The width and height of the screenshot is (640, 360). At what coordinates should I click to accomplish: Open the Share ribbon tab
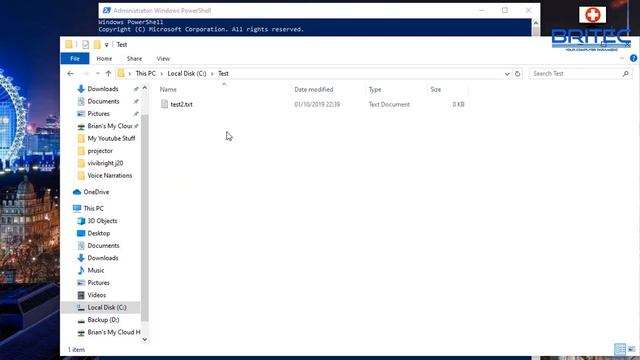[134, 58]
